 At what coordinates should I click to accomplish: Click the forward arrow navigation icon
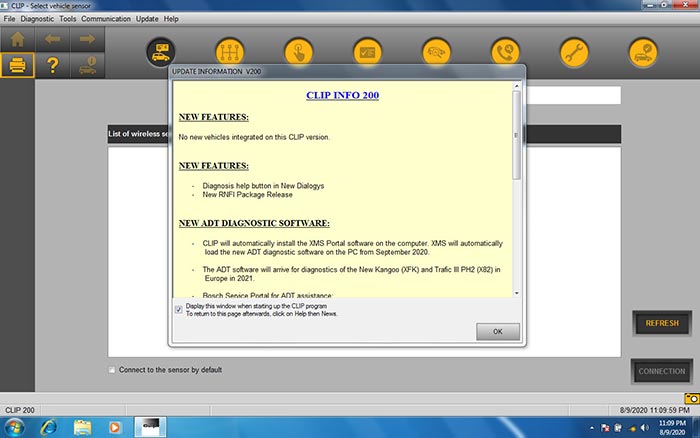click(87, 39)
